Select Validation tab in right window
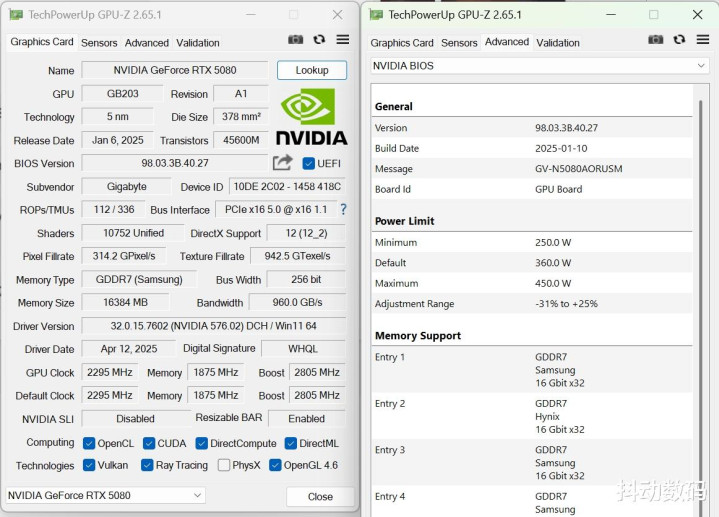 coord(558,43)
